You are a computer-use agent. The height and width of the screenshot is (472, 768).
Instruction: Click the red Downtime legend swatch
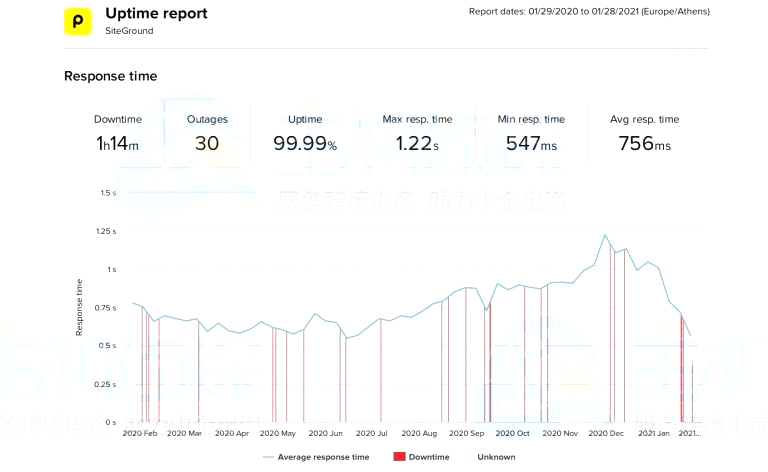pyautogui.click(x=399, y=457)
